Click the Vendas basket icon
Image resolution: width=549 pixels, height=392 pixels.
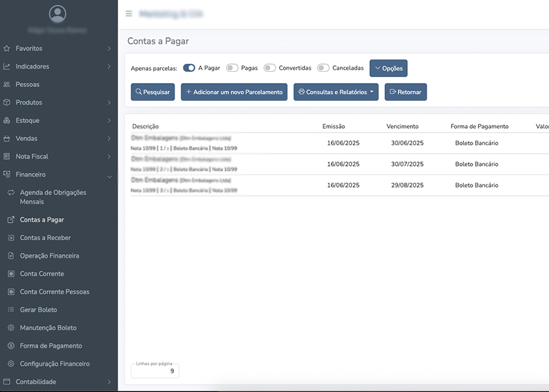tap(7, 139)
